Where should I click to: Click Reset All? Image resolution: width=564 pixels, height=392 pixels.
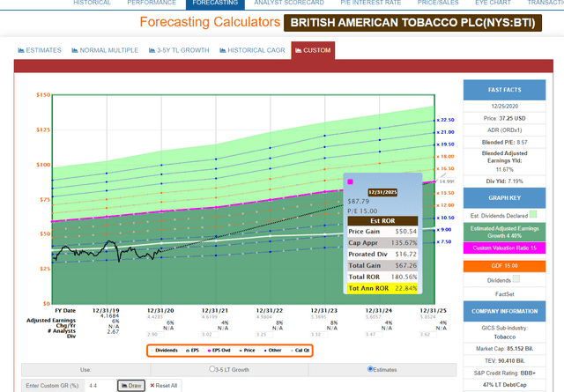[x=164, y=386]
